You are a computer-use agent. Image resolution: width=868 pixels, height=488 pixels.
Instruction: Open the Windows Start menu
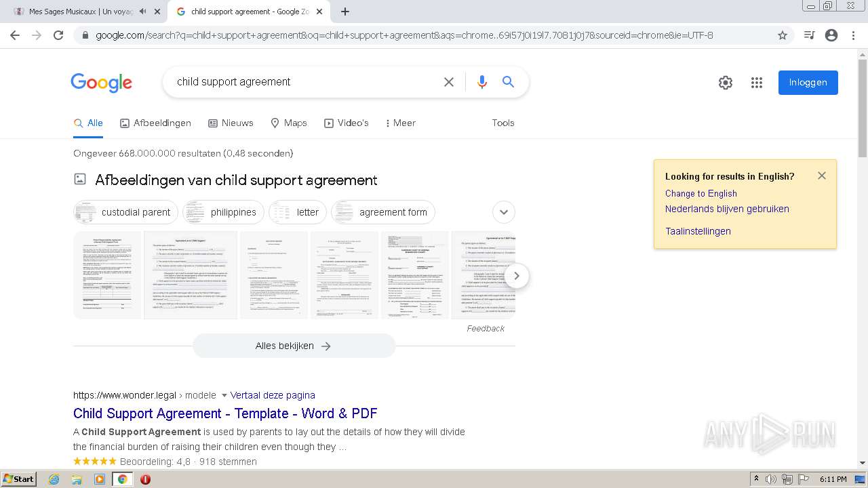[x=18, y=479]
